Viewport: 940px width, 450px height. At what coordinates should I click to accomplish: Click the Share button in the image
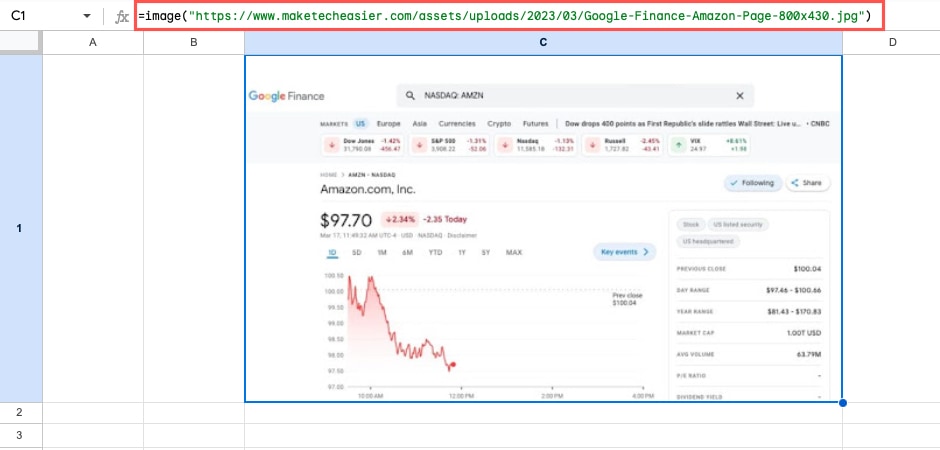pos(807,183)
